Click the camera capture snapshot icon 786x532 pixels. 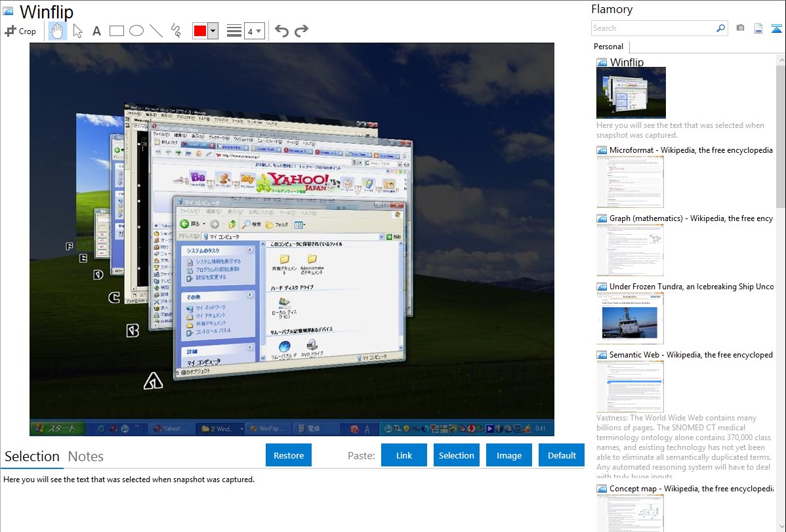[x=740, y=28]
